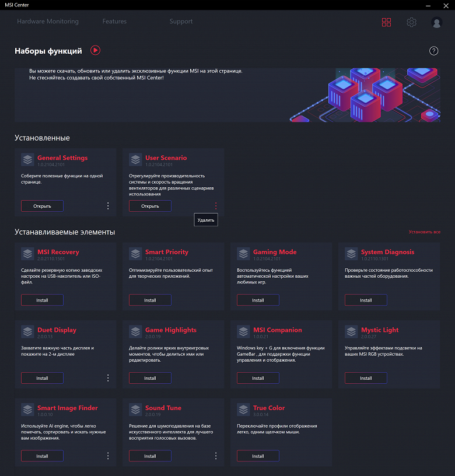Open User Scenario with Открыть button
455x476 pixels.
tap(150, 206)
